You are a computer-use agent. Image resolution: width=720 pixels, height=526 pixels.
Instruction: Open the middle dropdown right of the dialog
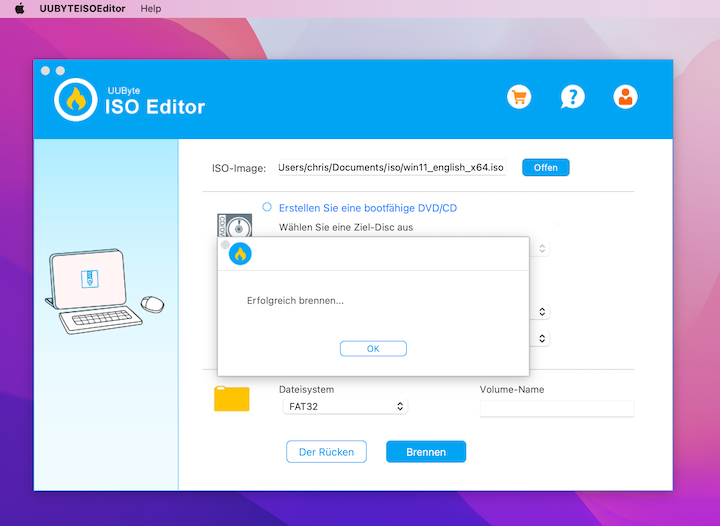click(542, 312)
